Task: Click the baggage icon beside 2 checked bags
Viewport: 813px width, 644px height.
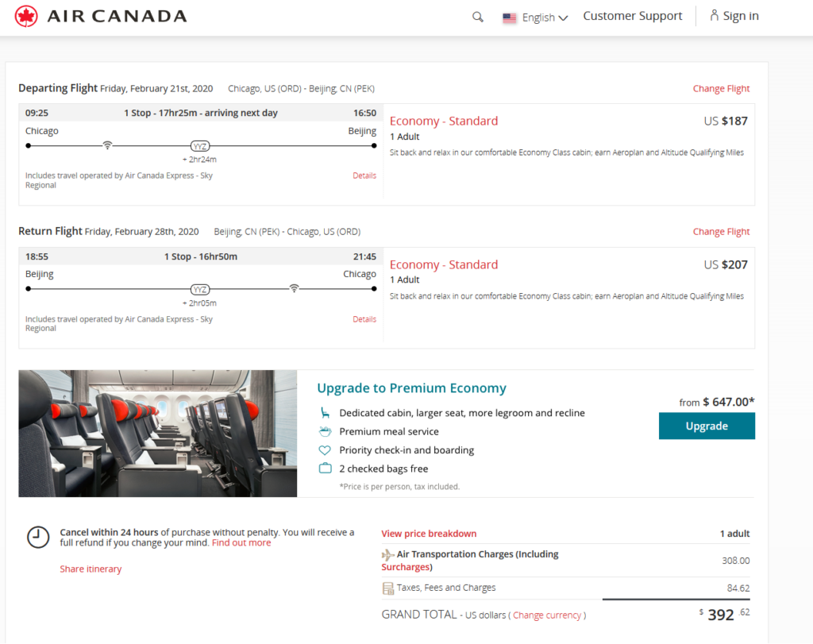Action: click(325, 469)
